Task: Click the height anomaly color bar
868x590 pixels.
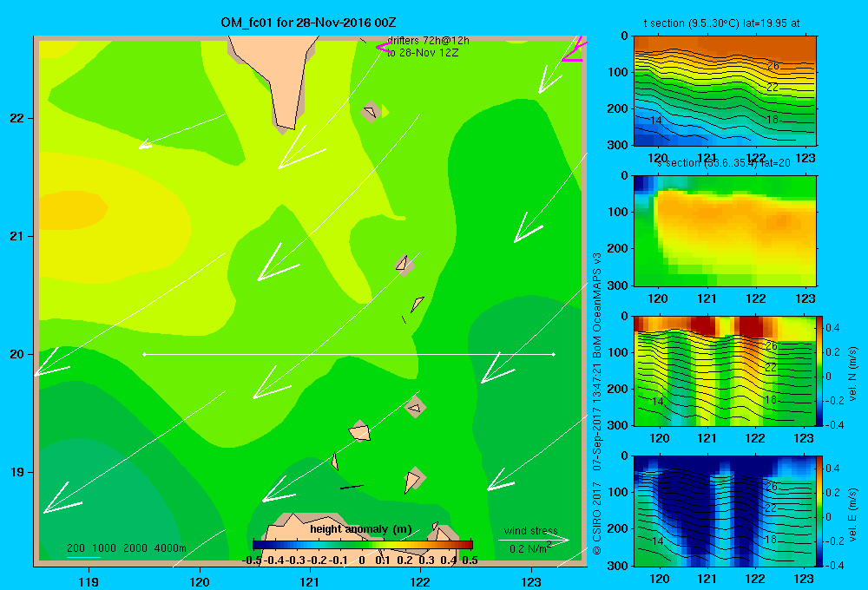Action: point(362,544)
